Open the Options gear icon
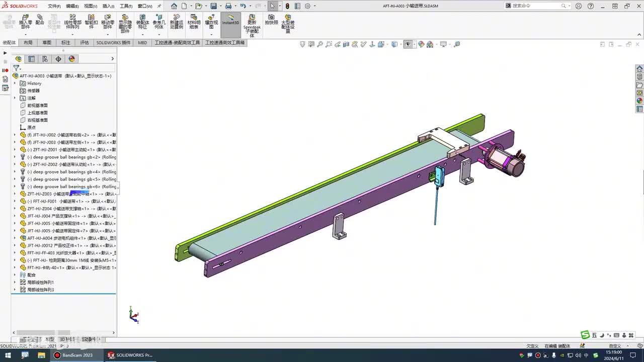 (x=307, y=6)
